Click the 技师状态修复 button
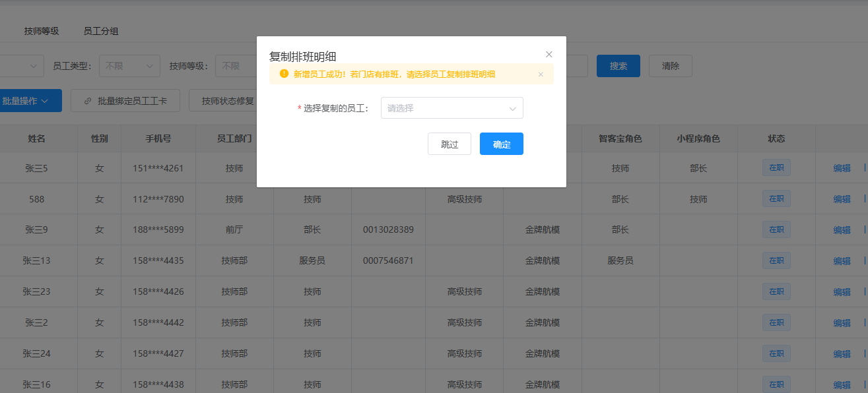 click(x=223, y=101)
